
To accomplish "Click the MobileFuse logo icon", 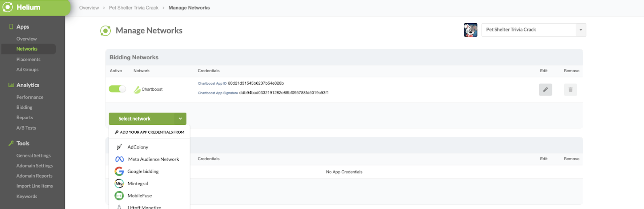I will tap(119, 196).
